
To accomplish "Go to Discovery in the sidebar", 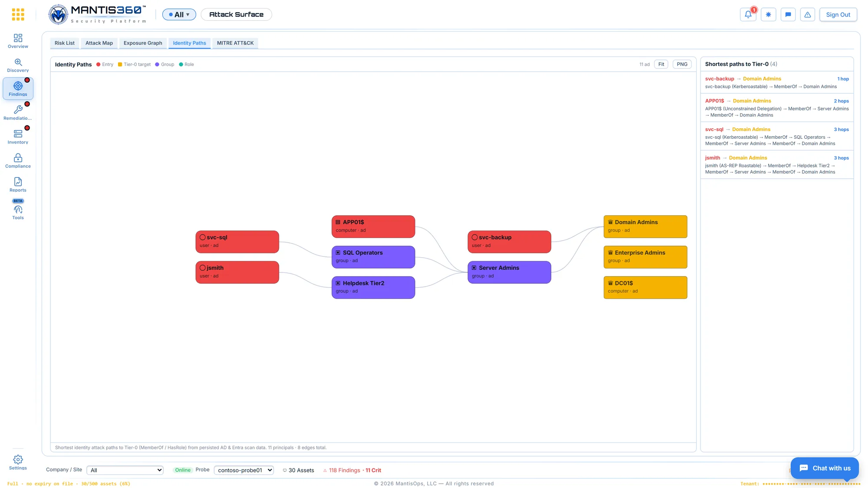I will [x=18, y=65].
